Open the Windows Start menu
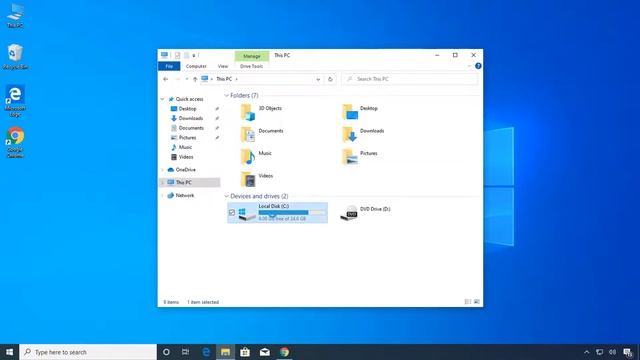 (x=9, y=352)
